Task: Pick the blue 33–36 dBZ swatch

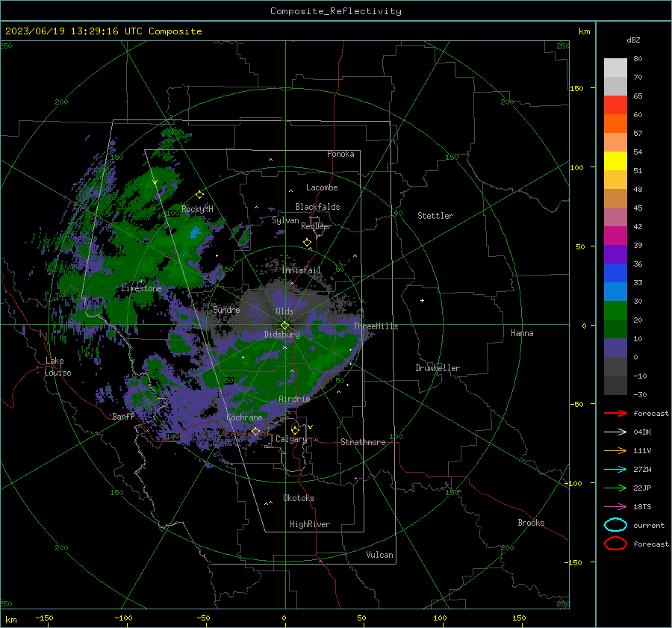Action: 615,273
